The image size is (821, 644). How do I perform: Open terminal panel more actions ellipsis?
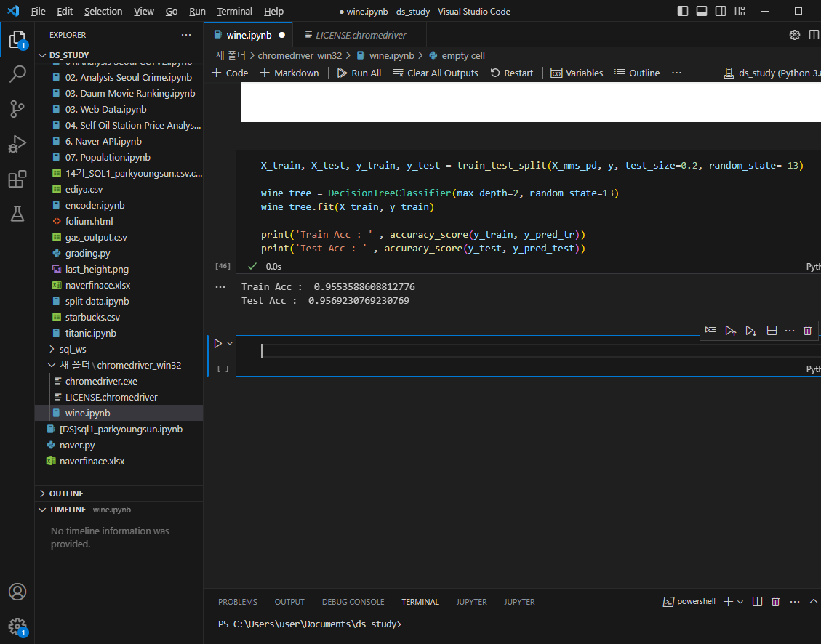795,602
